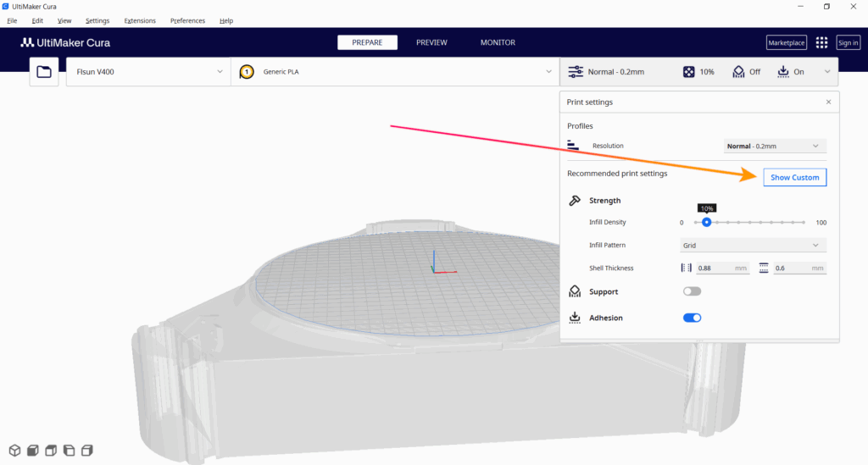The image size is (868, 465).
Task: Open the Resolution Normal - 0.2mm dropdown
Action: pyautogui.click(x=775, y=146)
